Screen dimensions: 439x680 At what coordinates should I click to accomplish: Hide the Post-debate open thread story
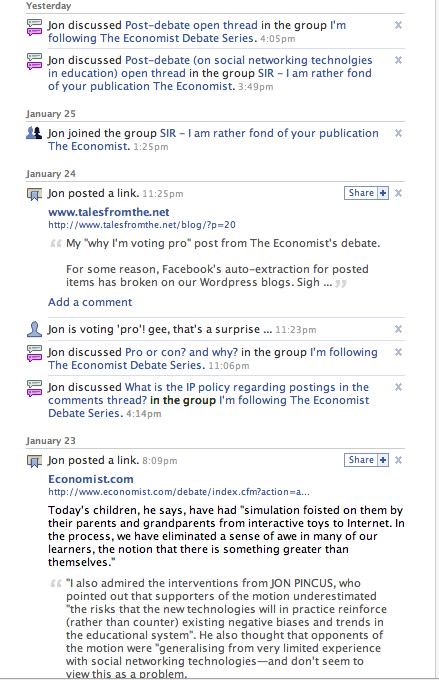point(398,25)
